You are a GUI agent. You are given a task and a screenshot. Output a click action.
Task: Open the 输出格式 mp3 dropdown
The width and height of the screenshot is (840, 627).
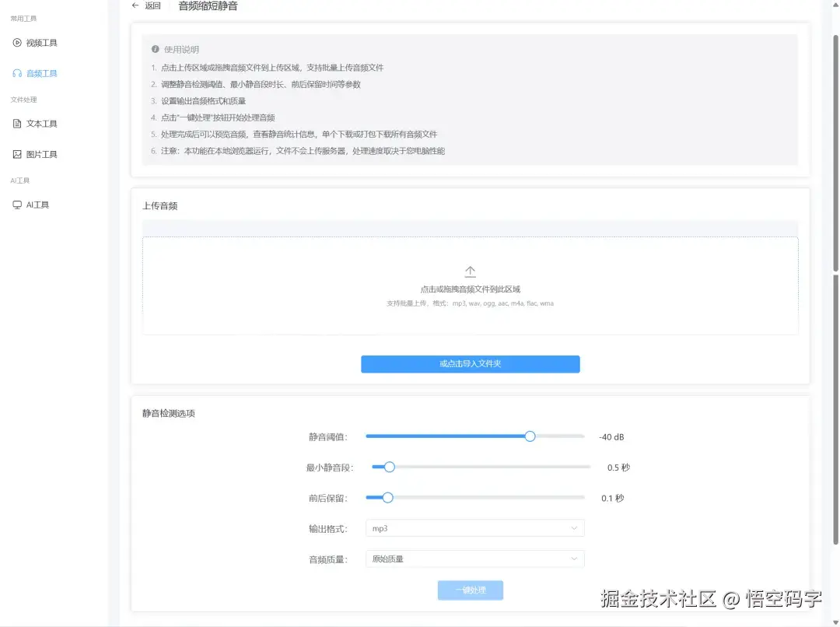click(474, 527)
